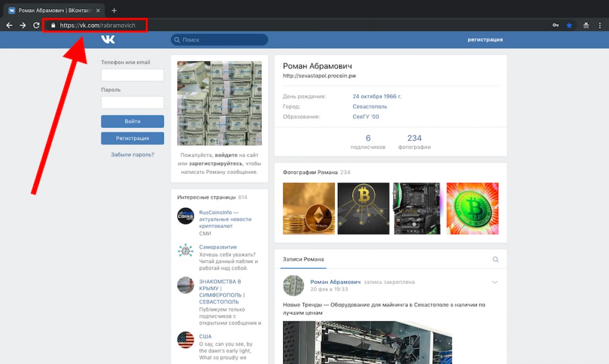Open the 6 подписчиков counter
Image resolution: width=609 pixels, height=364 pixels.
368,142
